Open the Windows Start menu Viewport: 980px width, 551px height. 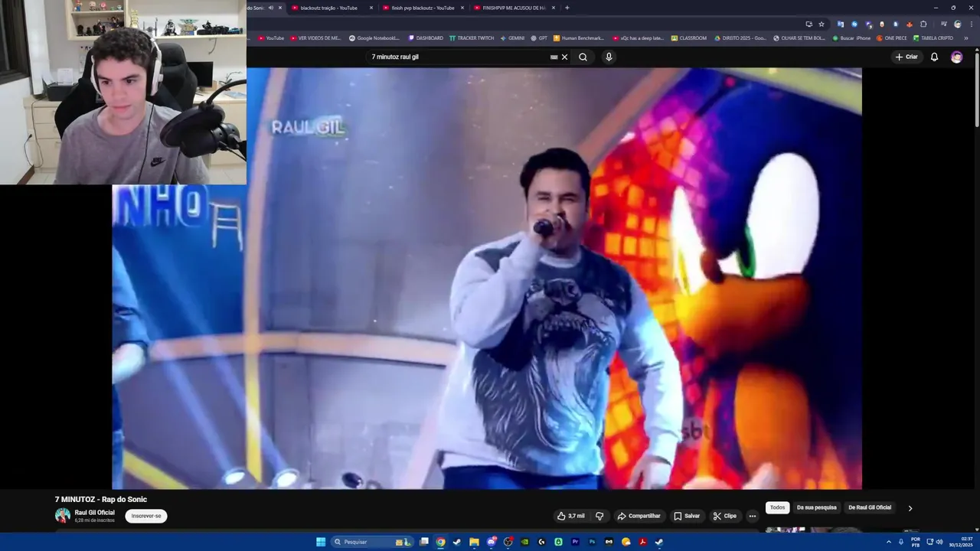[x=321, y=542]
